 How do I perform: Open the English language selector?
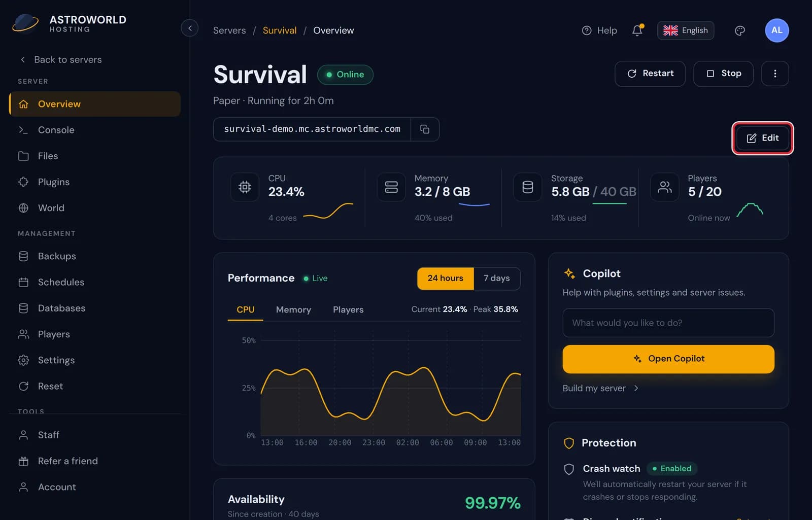click(686, 30)
